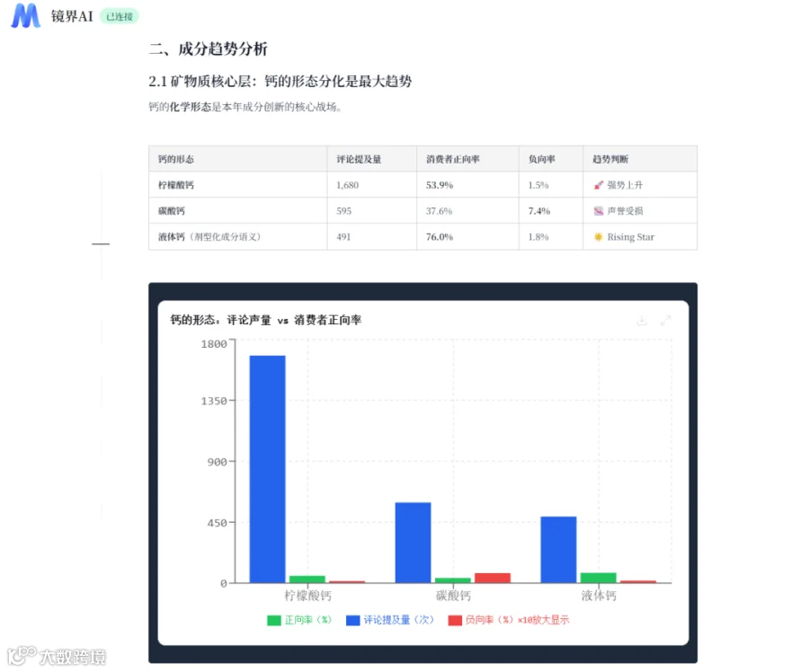Click the chart download icon
The height and width of the screenshot is (672, 809).
tap(641, 320)
